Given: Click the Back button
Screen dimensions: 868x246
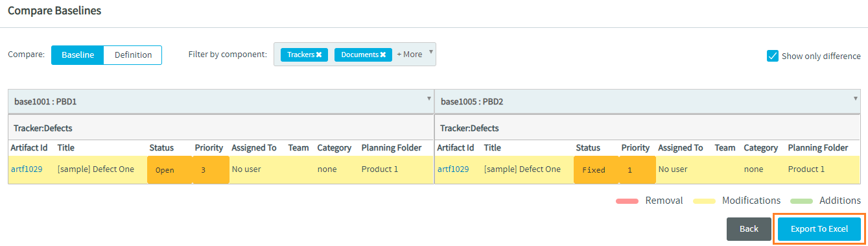Looking at the screenshot, I should tap(749, 229).
